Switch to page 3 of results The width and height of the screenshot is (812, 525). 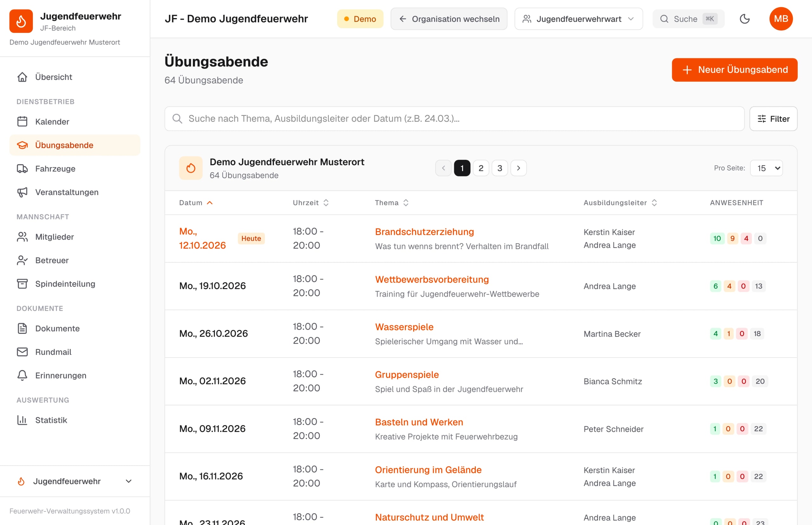pos(499,168)
